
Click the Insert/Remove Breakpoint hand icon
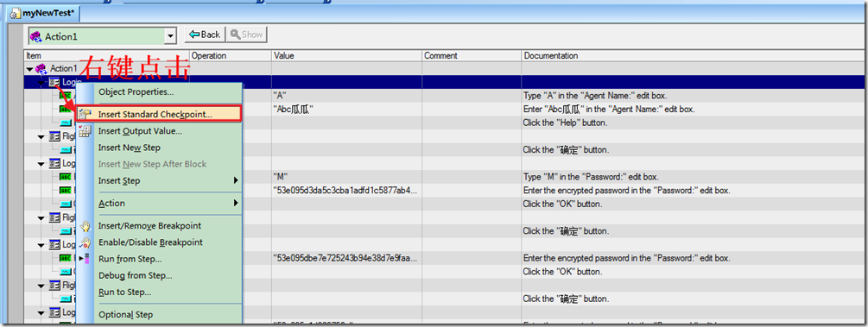85,226
